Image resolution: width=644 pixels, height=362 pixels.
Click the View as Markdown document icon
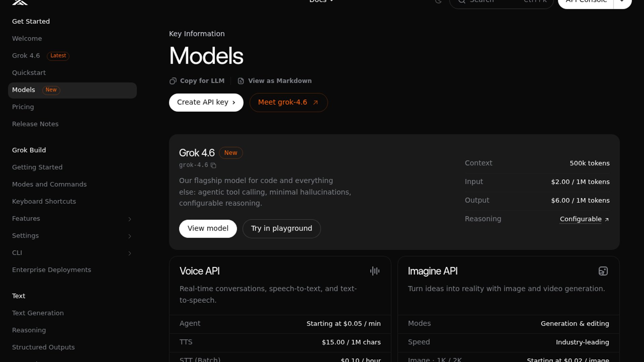(241, 81)
